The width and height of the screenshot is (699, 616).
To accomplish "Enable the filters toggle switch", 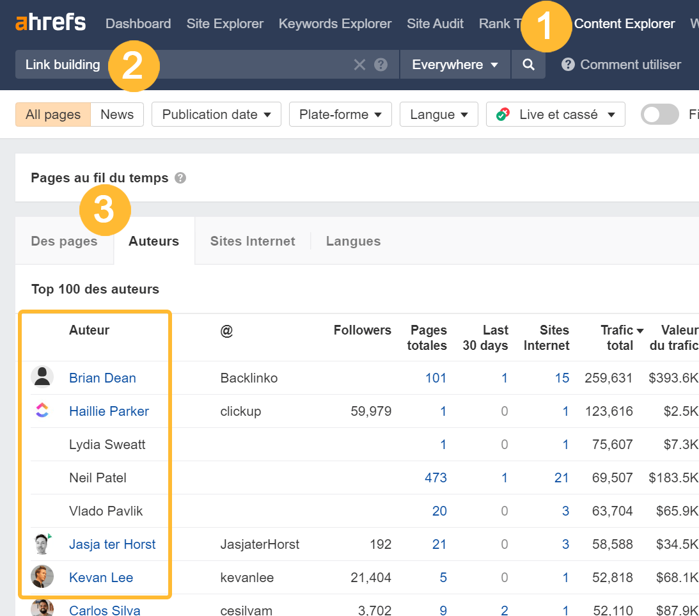I will [x=659, y=114].
